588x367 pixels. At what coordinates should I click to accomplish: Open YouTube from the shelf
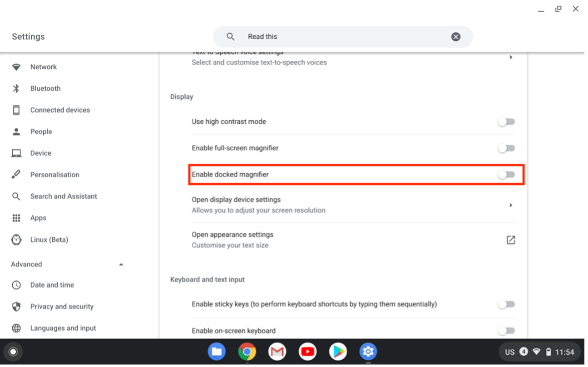pos(307,352)
